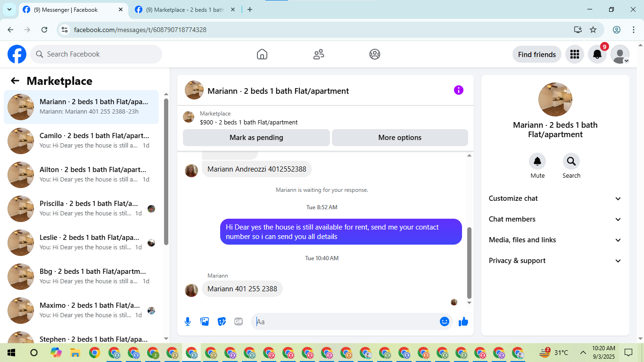Viewport: 644px width, 362px height.
Task: Bookmark this page star icon
Action: [593, 30]
